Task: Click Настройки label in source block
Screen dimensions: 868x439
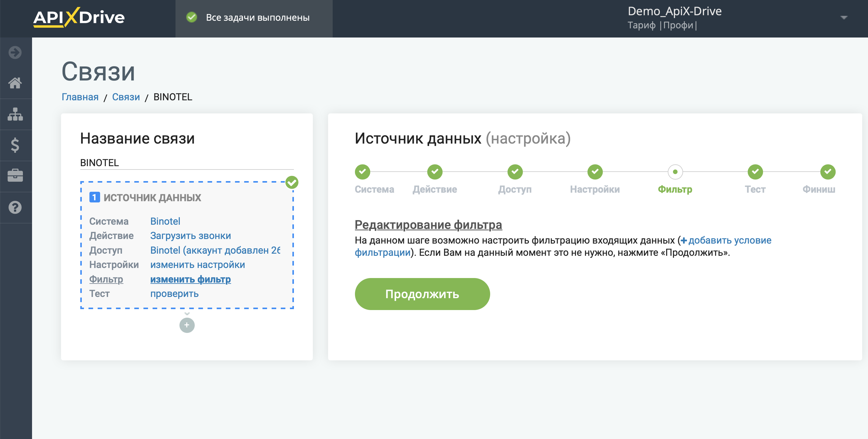Action: [x=114, y=265]
